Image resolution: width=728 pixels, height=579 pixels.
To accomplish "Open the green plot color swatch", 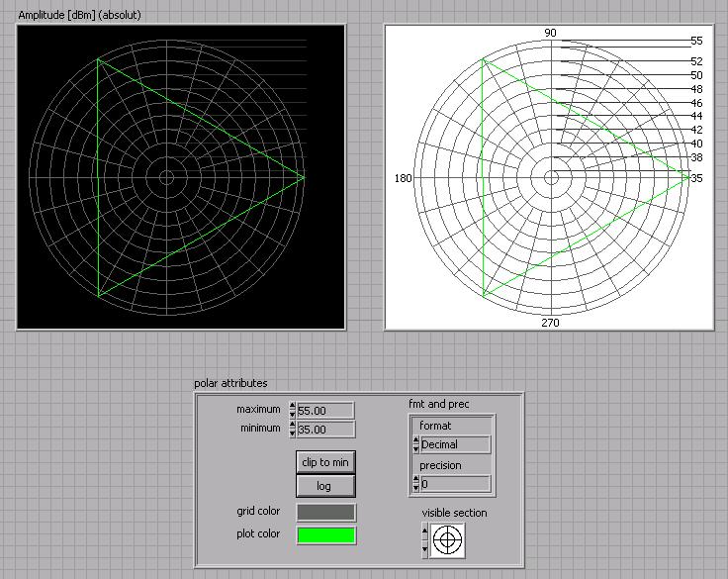I will point(325,534).
